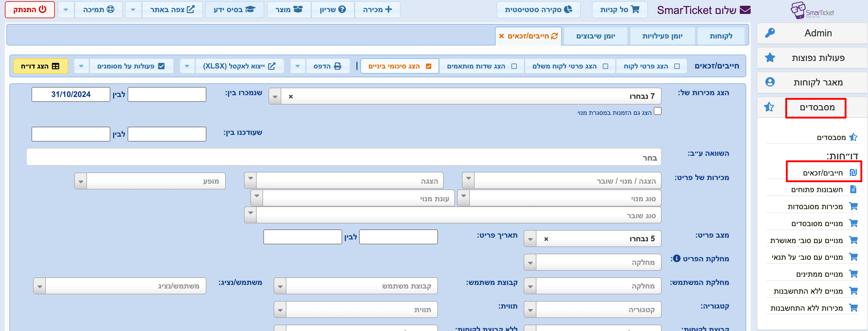Click the 31/10/2024 date field

(x=71, y=94)
